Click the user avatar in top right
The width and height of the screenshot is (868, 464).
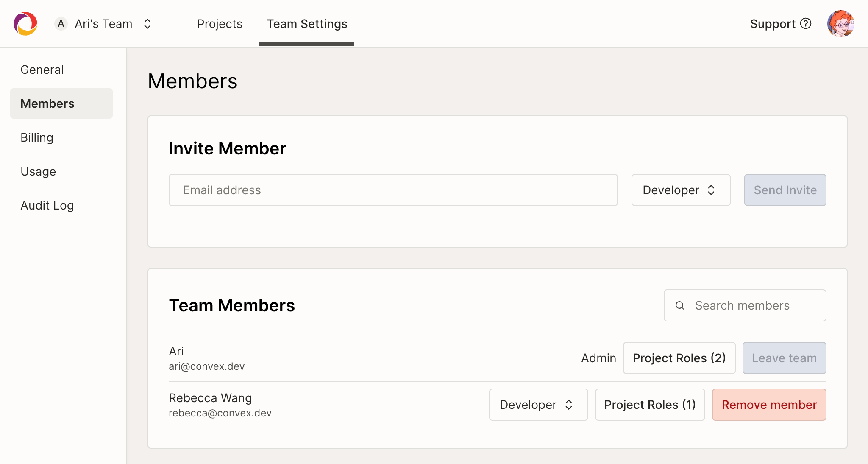point(840,24)
